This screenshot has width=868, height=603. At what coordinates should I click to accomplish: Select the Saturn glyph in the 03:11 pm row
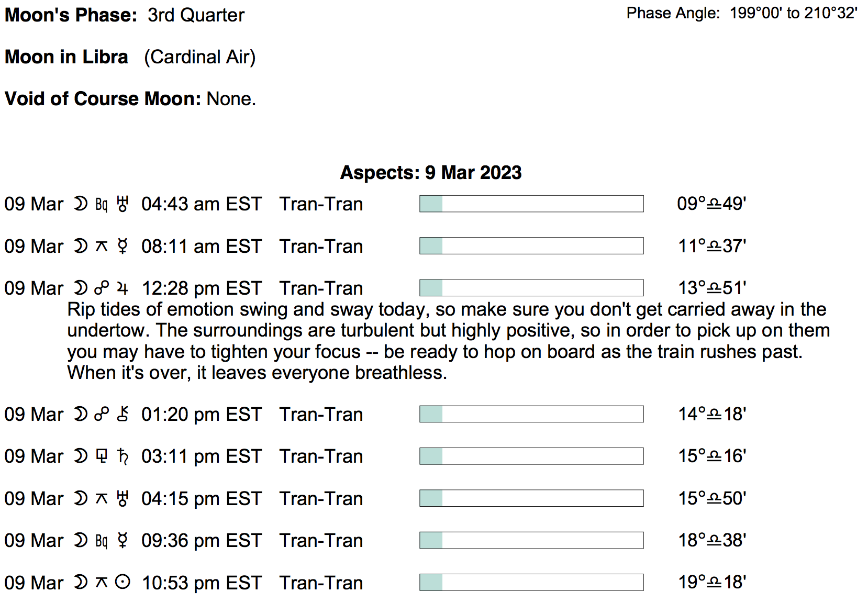123,456
